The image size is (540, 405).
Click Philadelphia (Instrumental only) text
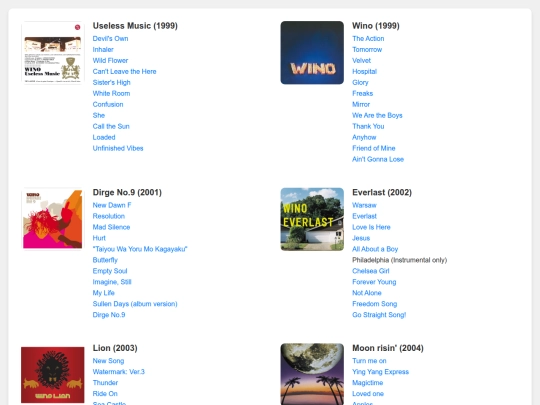pos(399,260)
